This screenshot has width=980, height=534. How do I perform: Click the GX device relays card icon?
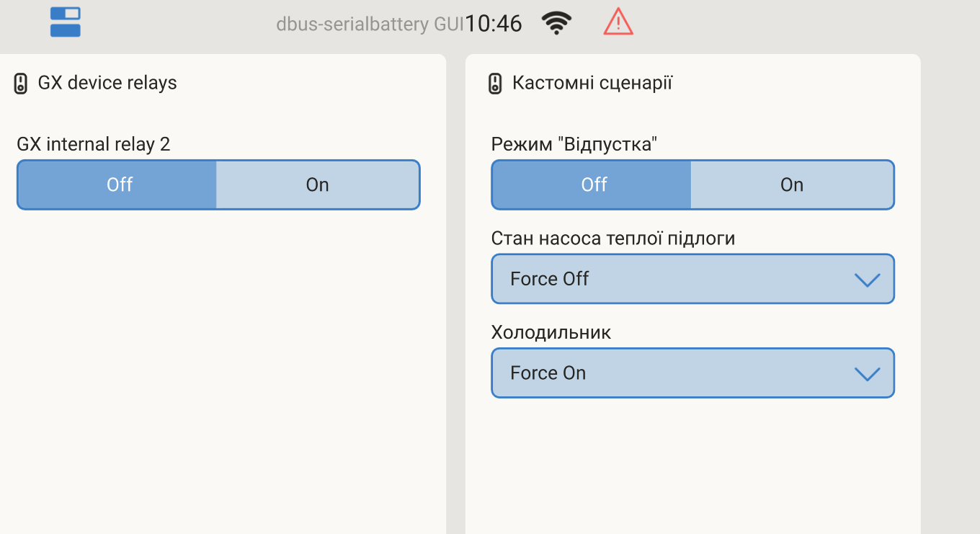tap(21, 83)
